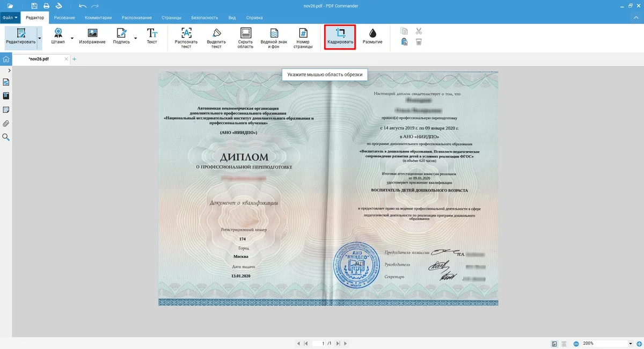This screenshot has width=644, height=349.
Task: Click the diploma page in the viewer
Action: pyautogui.click(x=328, y=188)
